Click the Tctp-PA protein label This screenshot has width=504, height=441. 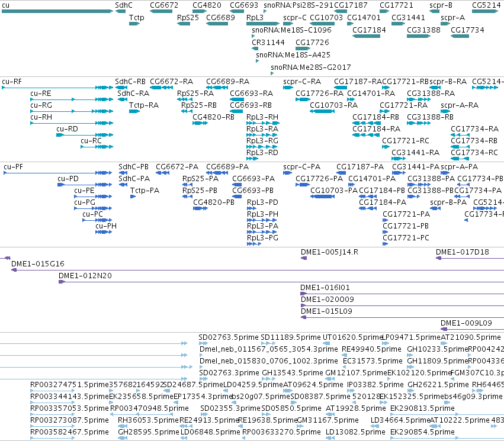(145, 191)
